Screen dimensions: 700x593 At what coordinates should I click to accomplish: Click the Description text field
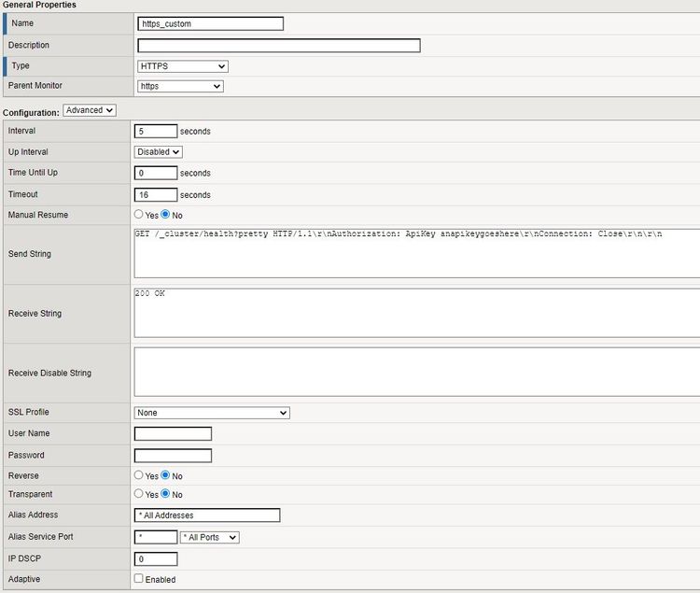[278, 45]
